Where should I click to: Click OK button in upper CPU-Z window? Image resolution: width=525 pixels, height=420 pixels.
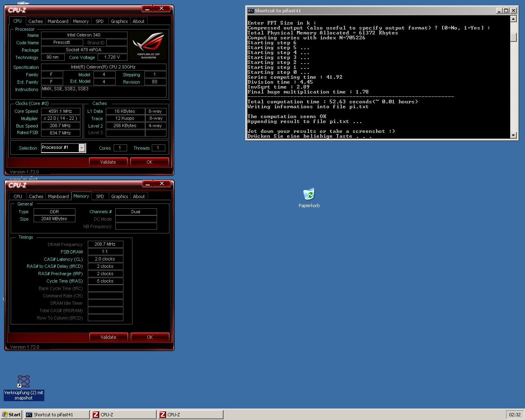pos(150,162)
